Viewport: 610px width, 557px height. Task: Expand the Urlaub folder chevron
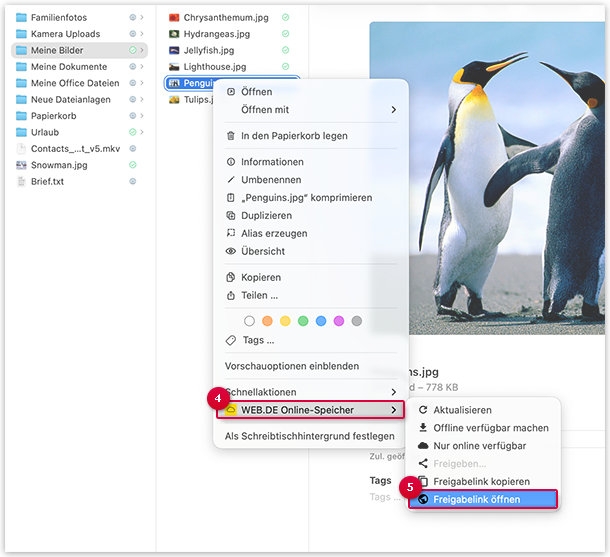pos(142,132)
